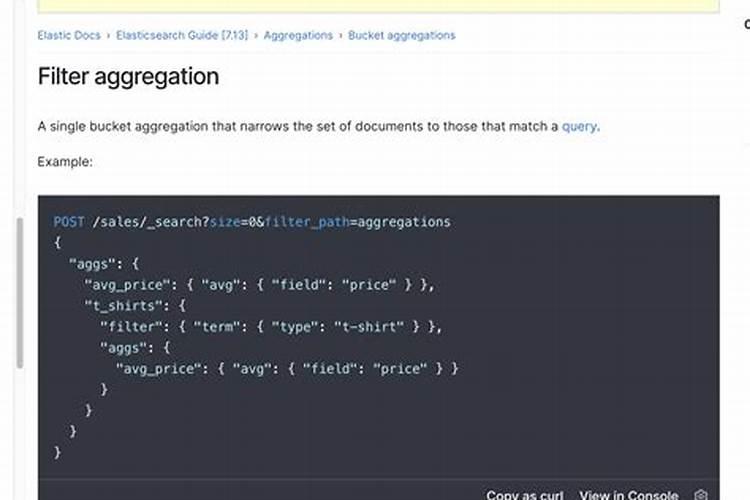Click the first "avg_price" line
Viewport: 750px width, 500px height.
259,285
